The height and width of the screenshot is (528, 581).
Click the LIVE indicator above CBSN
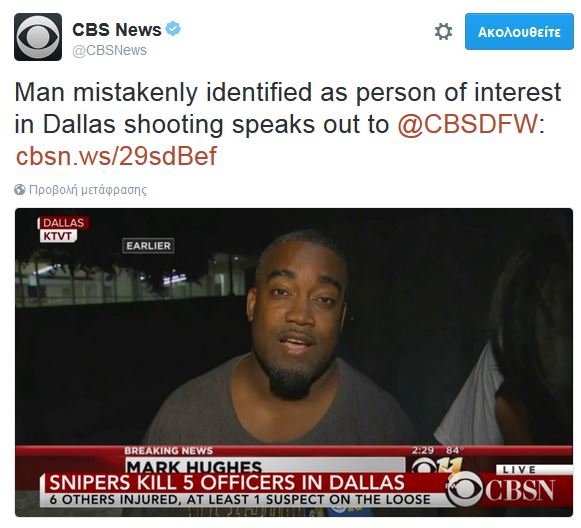[519, 469]
